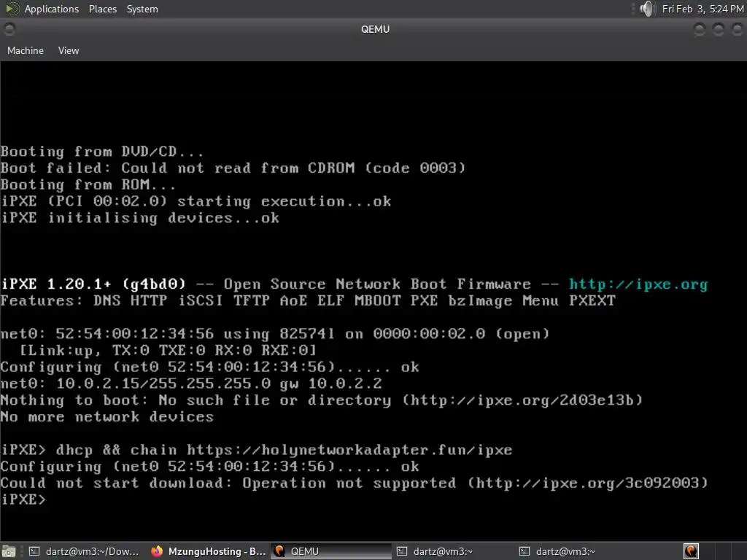Minimize the QEMU window
Image resolution: width=747 pixels, height=560 pixels.
tap(700, 29)
